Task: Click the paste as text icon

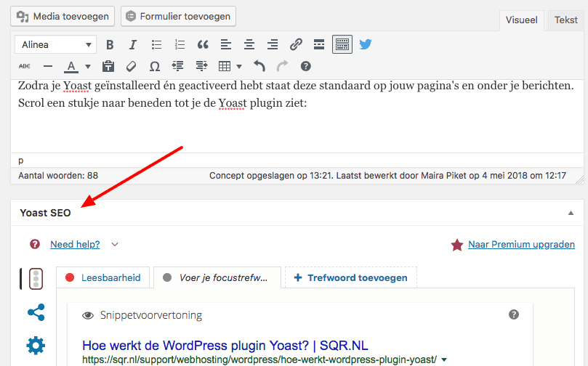Action: pos(108,66)
